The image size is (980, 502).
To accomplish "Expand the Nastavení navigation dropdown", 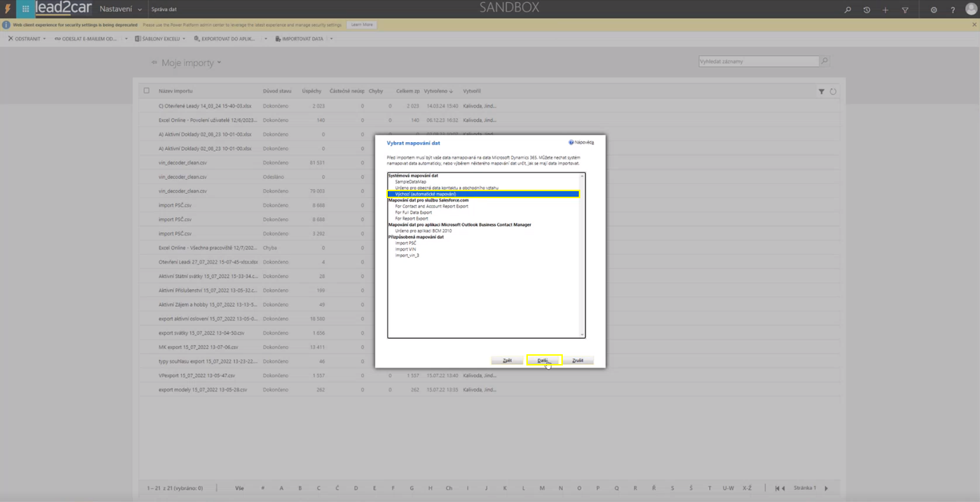I will tap(140, 10).
